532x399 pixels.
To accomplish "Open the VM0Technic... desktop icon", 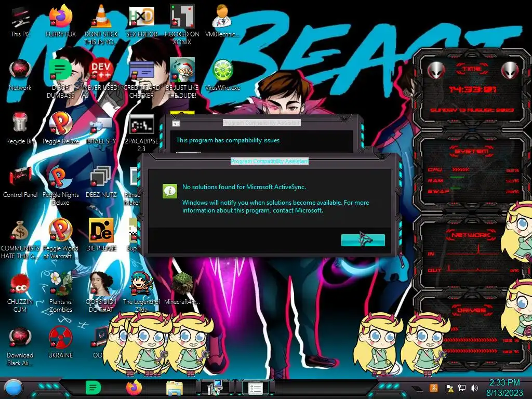I will [x=222, y=21].
